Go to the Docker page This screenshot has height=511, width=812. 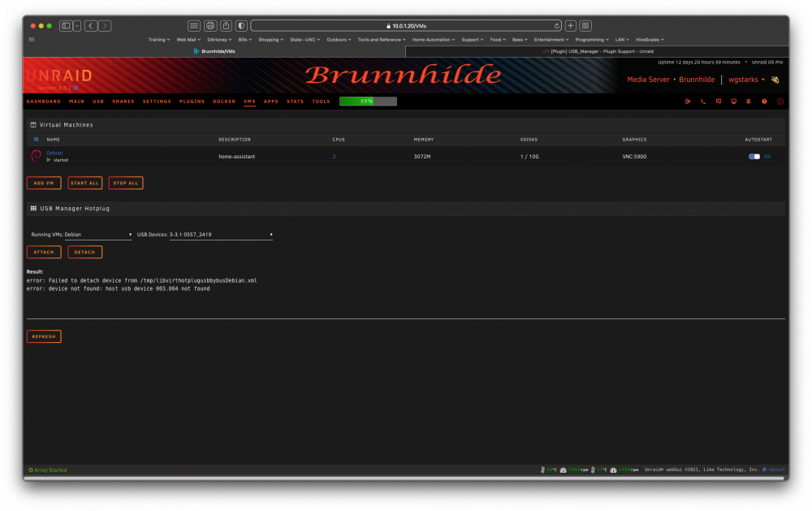(x=224, y=102)
